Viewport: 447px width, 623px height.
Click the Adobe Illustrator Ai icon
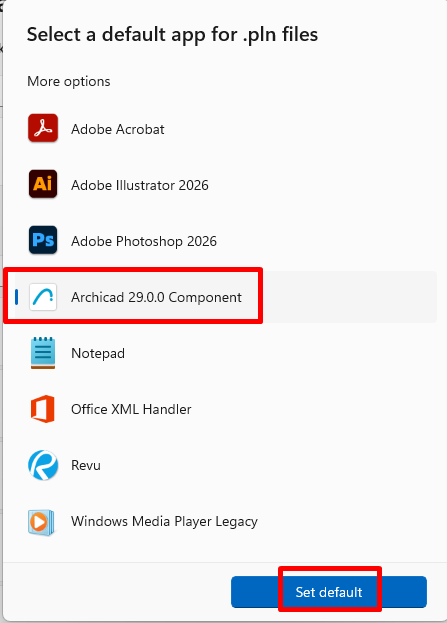click(x=43, y=184)
